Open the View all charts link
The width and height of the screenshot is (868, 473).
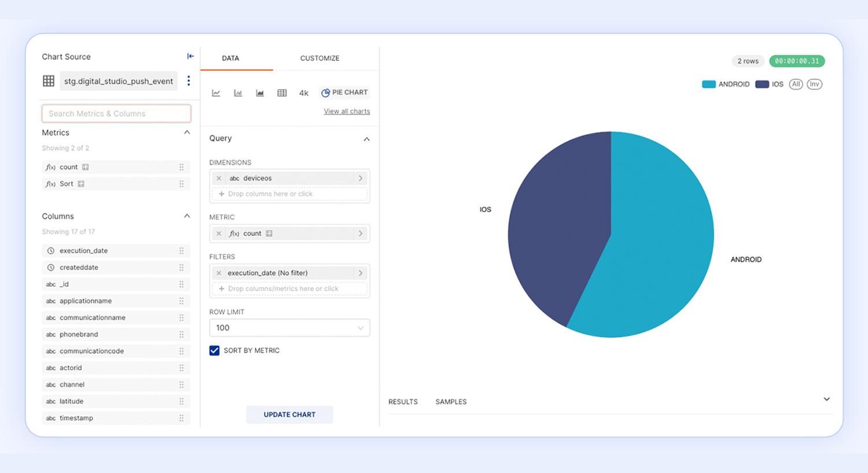tap(347, 112)
